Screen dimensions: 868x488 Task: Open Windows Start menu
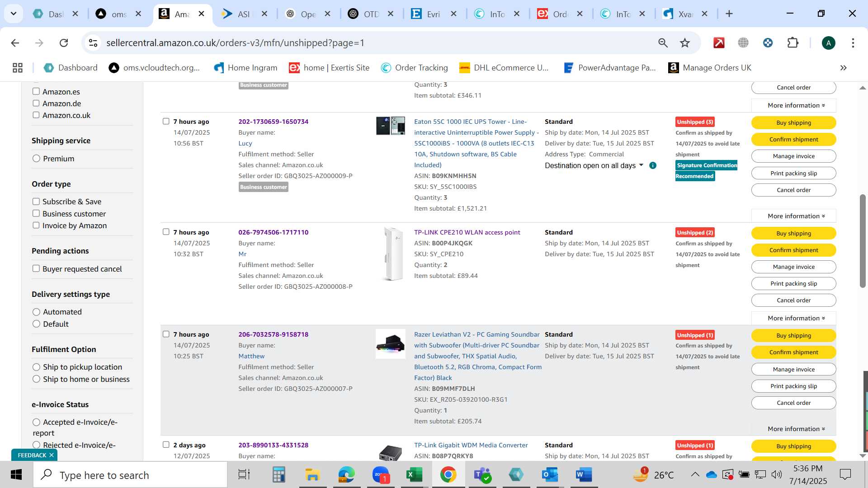click(x=16, y=475)
